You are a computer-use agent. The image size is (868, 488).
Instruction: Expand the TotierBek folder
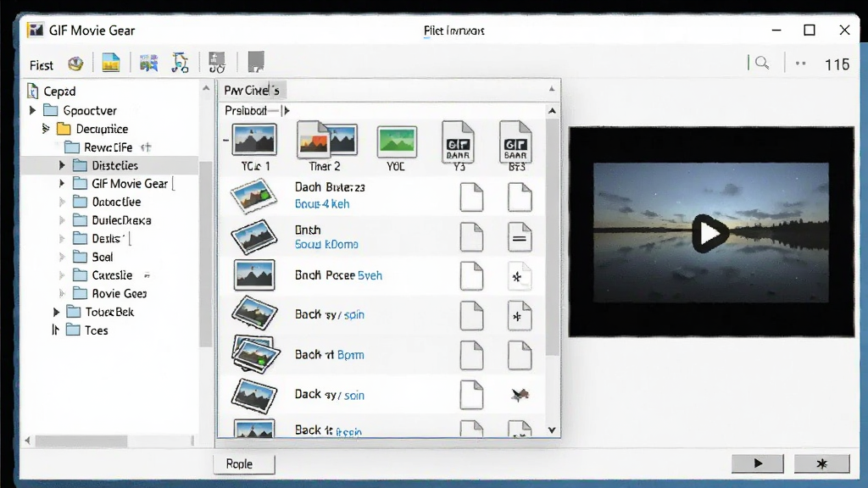pyautogui.click(x=56, y=312)
